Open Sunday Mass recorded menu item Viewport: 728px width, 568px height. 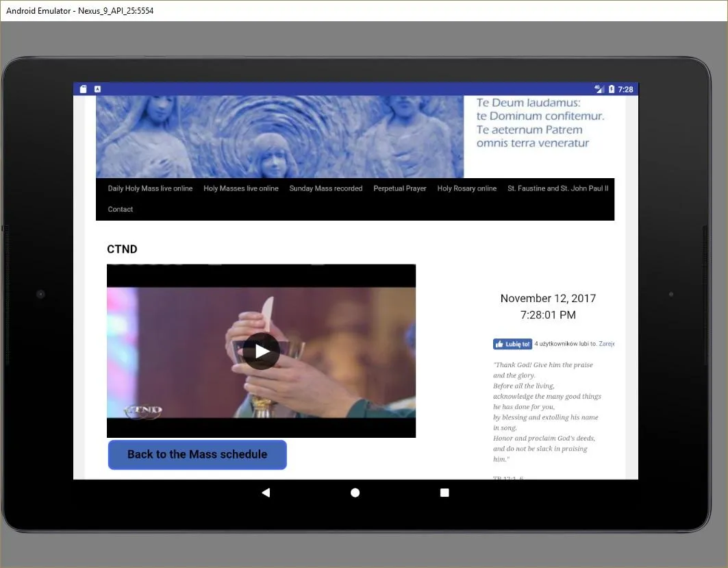[x=326, y=188]
